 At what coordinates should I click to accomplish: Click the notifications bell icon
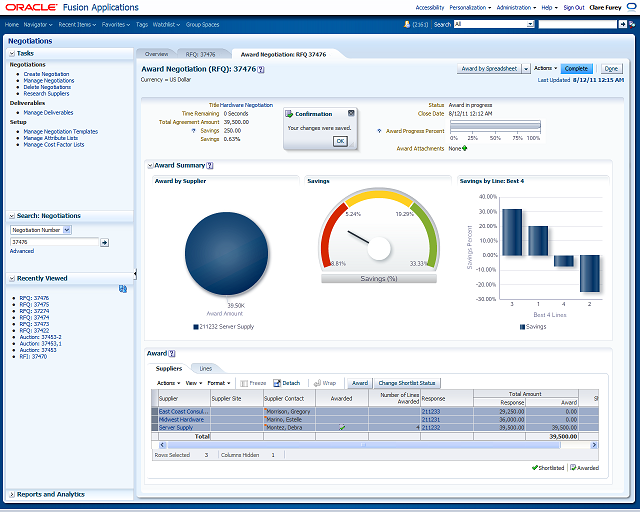(x=407, y=24)
